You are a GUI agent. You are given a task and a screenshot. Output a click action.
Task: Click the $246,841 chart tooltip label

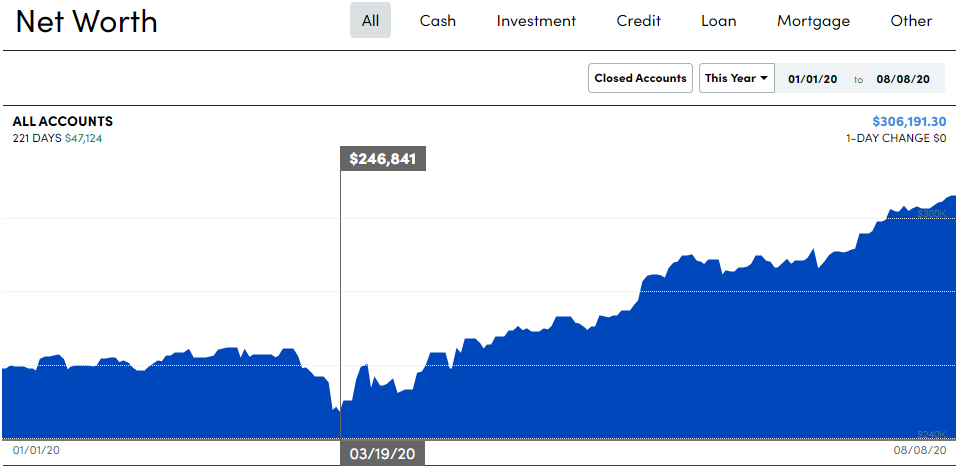click(x=383, y=159)
